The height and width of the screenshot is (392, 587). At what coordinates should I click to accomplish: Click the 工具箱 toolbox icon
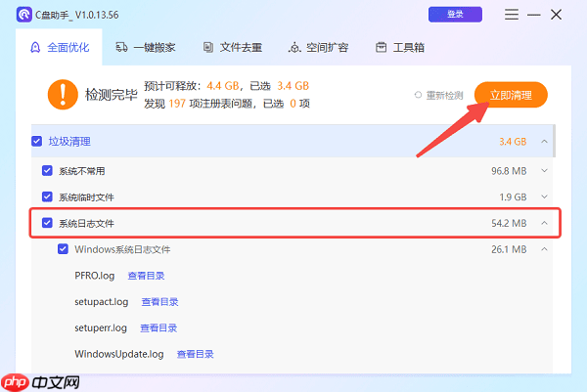[382, 48]
